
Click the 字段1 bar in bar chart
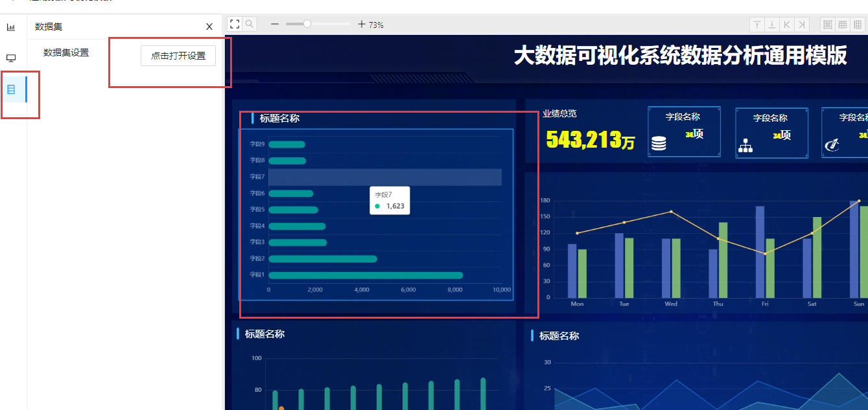(x=366, y=275)
